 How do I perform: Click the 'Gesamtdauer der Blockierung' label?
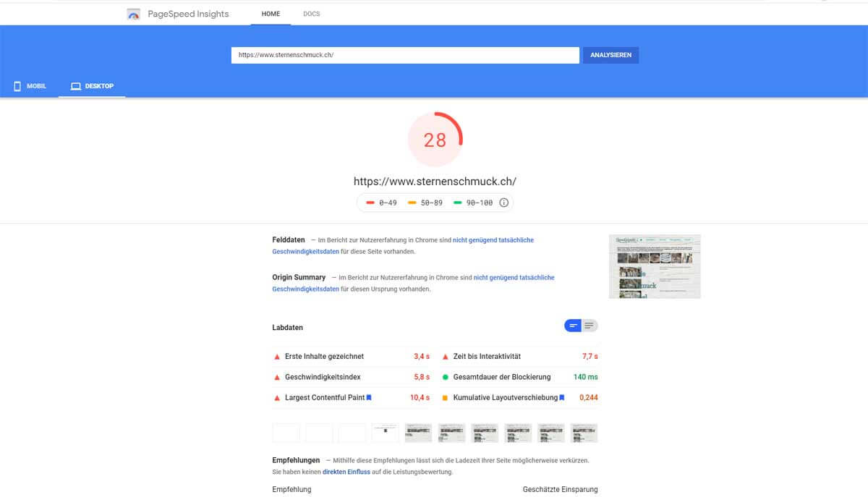tap(502, 377)
